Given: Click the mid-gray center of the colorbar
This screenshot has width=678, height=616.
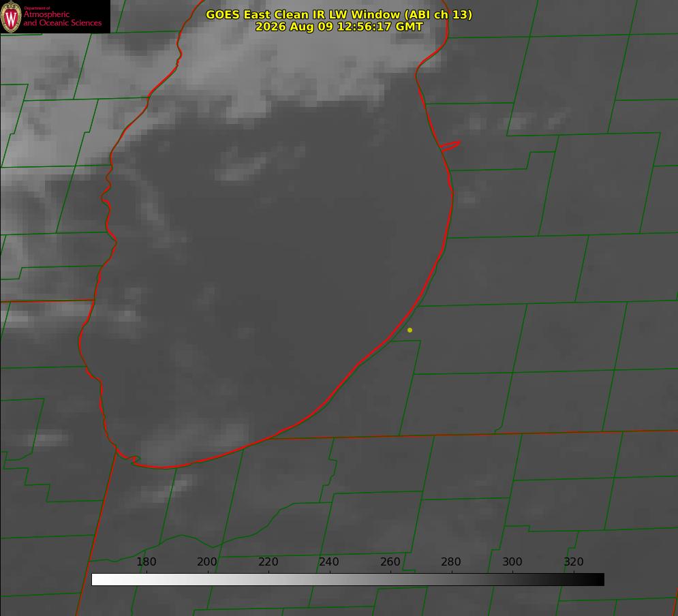Looking at the screenshot, I should (x=348, y=580).
